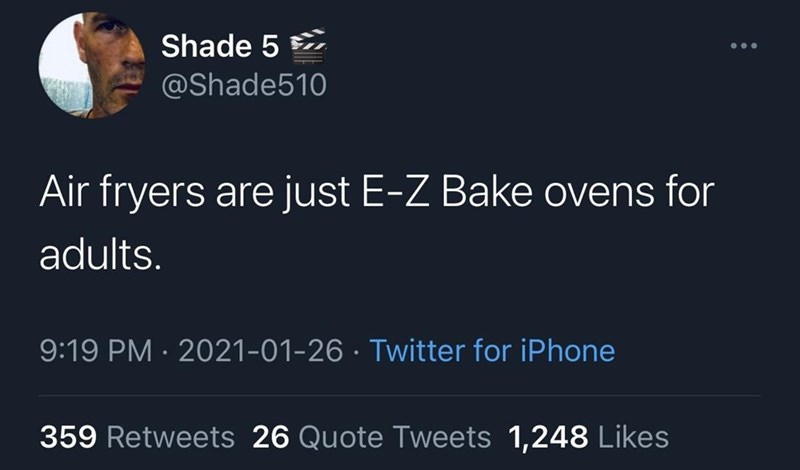Click the word "Retweets" label
The image size is (800, 470).
[170, 437]
